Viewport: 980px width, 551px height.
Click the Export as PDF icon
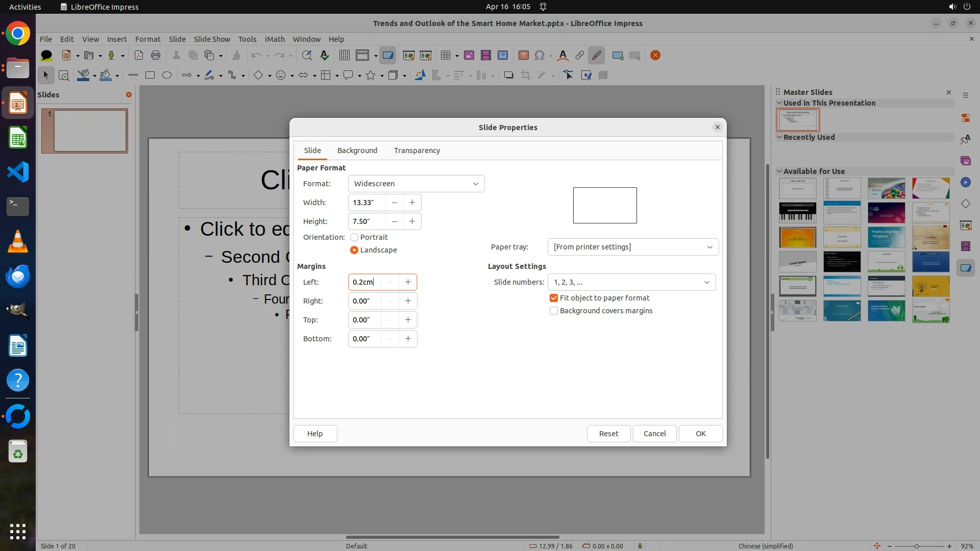pos(138,56)
